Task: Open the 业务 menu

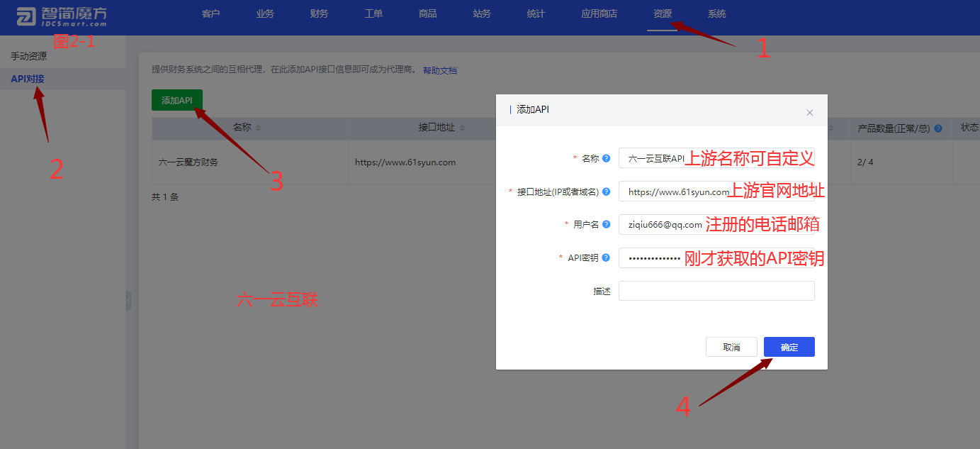Action: tap(265, 13)
